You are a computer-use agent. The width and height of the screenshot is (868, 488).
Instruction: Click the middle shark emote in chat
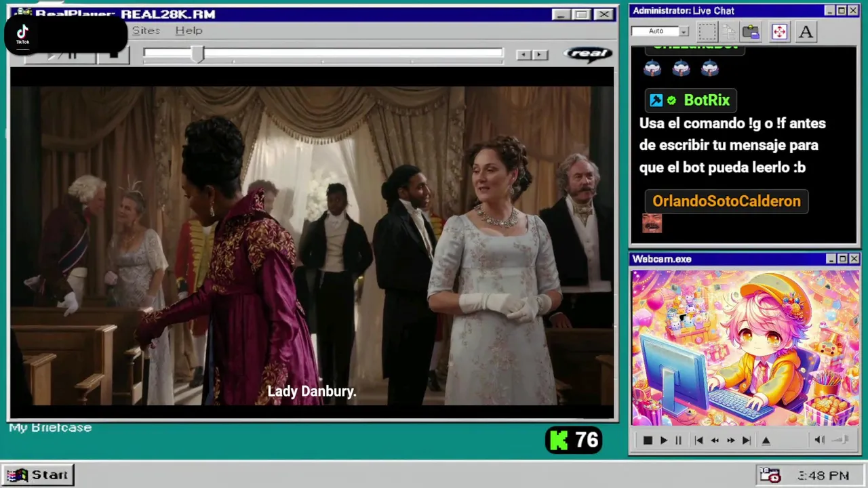681,68
